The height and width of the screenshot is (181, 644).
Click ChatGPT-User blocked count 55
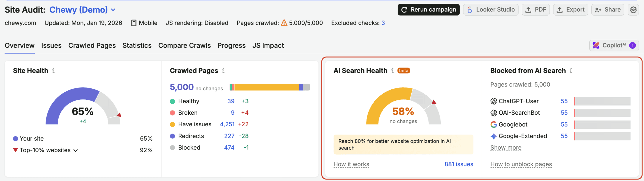(564, 101)
